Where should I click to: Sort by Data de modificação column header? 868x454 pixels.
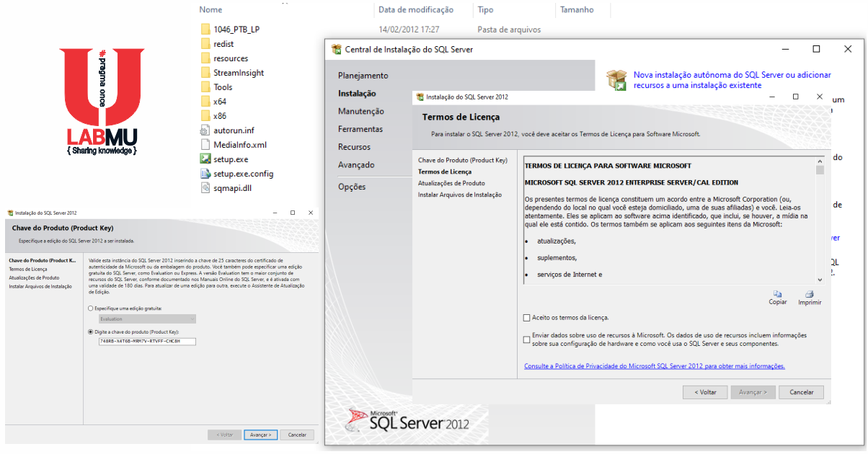click(x=416, y=10)
